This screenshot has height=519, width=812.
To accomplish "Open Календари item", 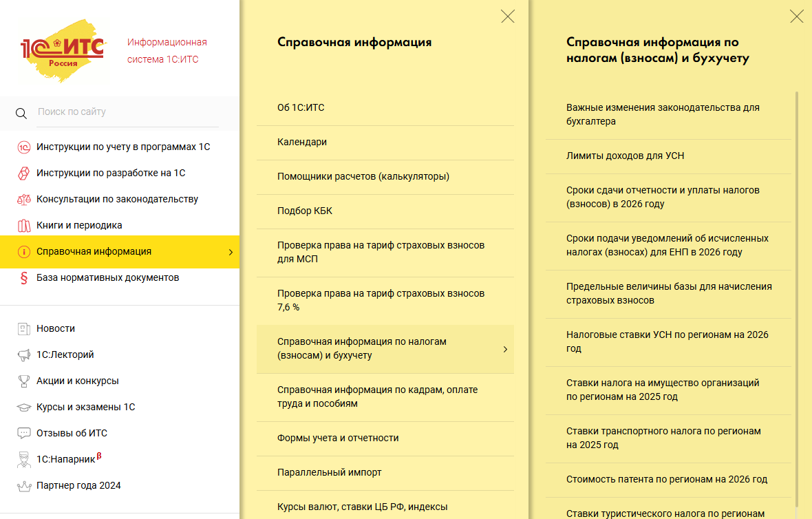I will 385,142.
